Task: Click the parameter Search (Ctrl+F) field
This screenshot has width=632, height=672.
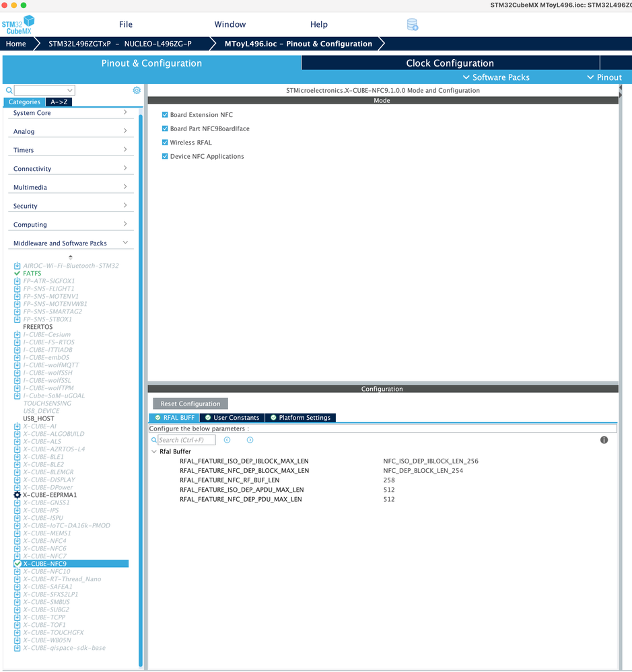Action: point(186,440)
